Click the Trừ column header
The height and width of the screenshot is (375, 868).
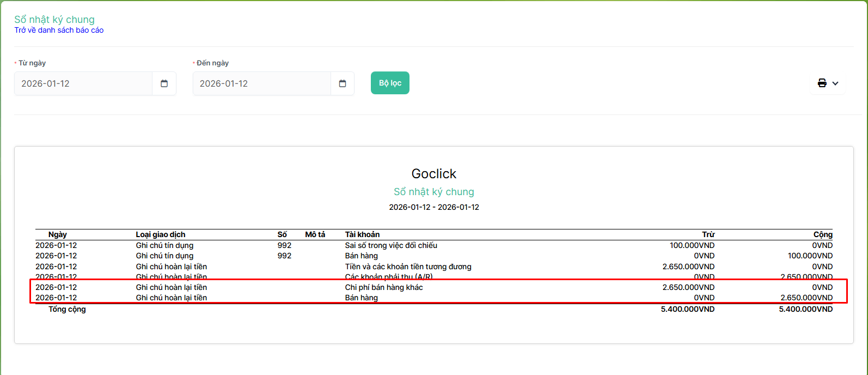(x=708, y=234)
